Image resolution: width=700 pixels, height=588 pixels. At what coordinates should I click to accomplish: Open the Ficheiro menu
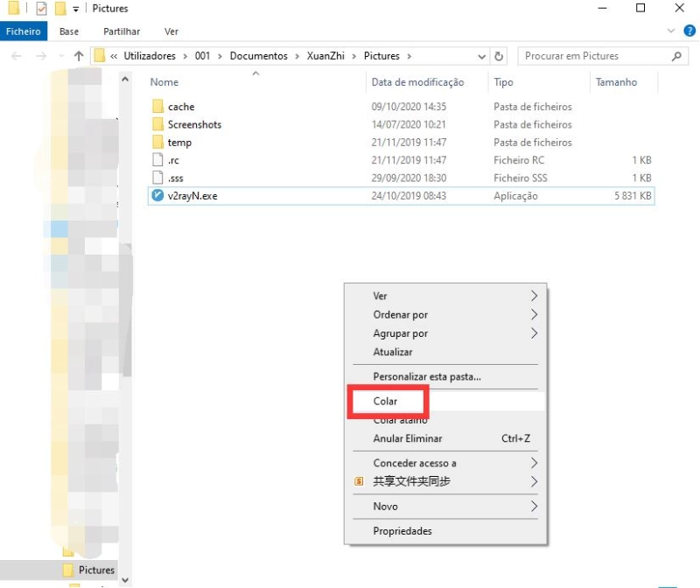click(24, 31)
